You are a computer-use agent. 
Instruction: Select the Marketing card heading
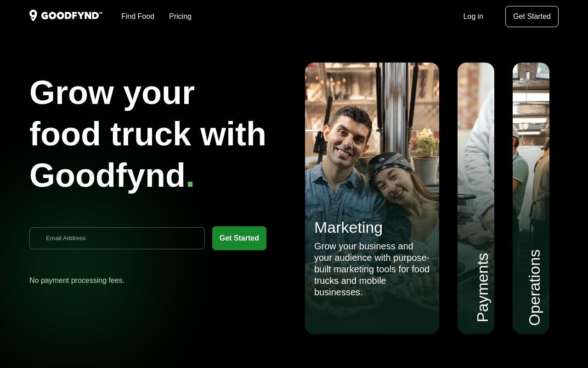pyautogui.click(x=348, y=227)
